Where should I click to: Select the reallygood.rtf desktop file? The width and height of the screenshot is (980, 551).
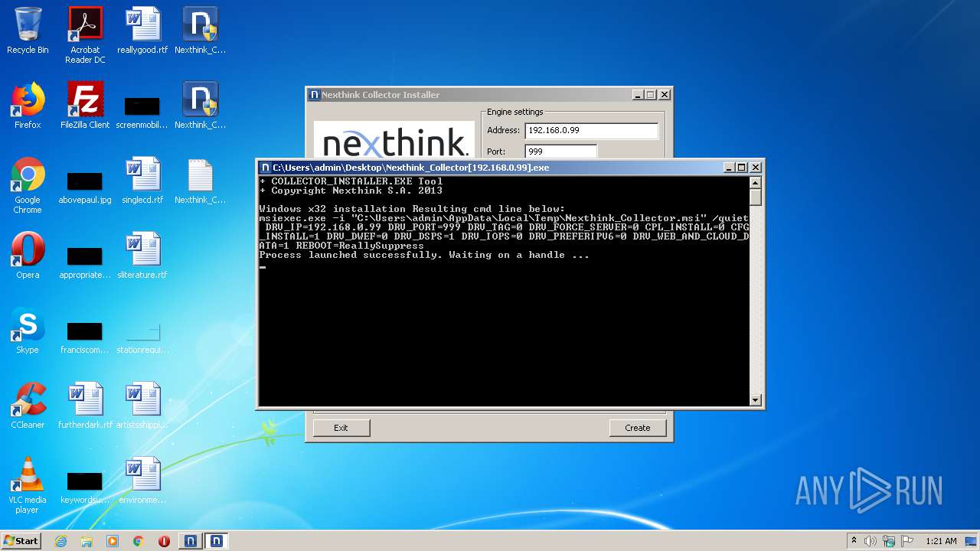point(142,31)
